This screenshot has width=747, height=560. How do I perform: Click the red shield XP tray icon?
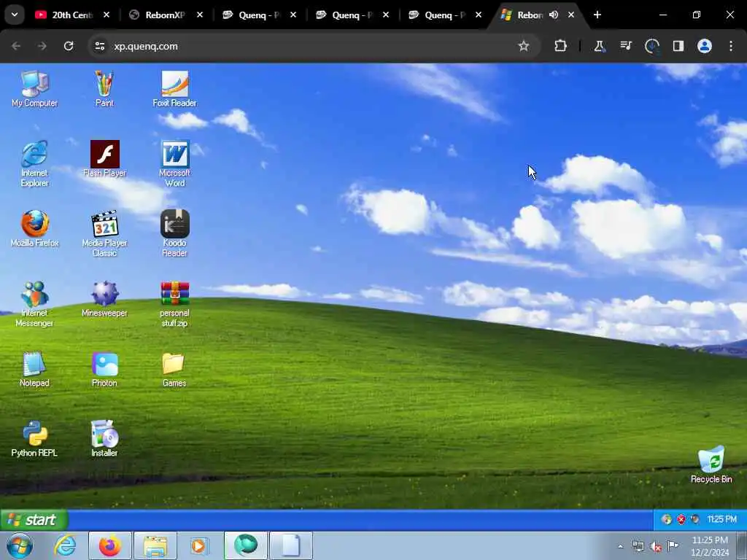click(681, 519)
